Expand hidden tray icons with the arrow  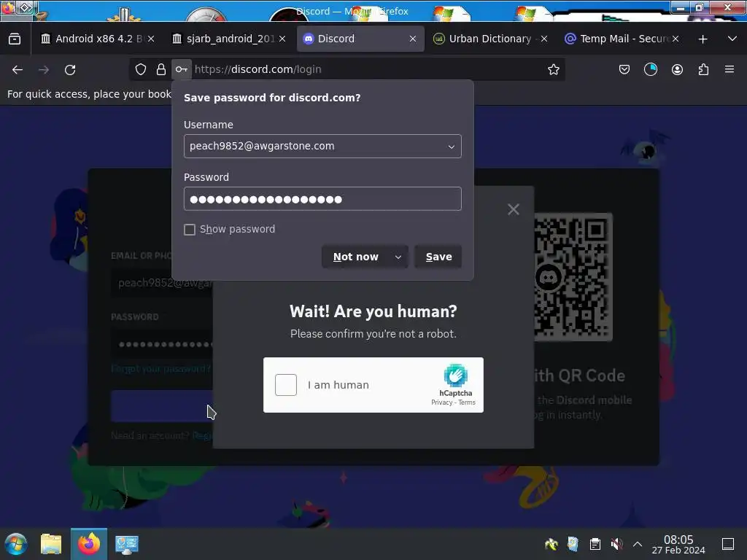[638, 544]
